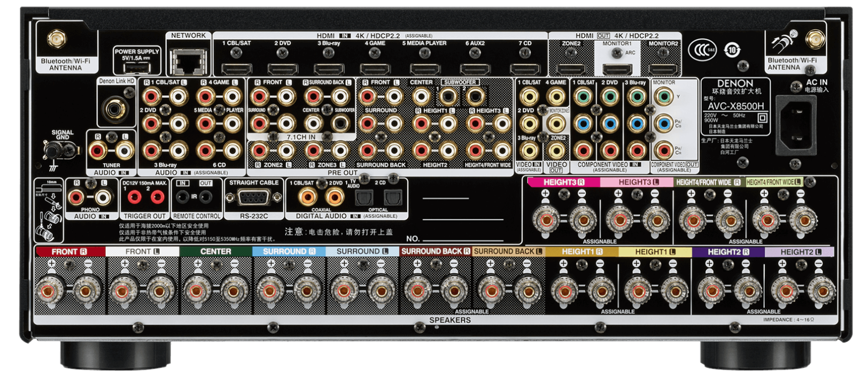Select the HEIGHT1 L speaker label
The image size is (868, 382).
[655, 251]
